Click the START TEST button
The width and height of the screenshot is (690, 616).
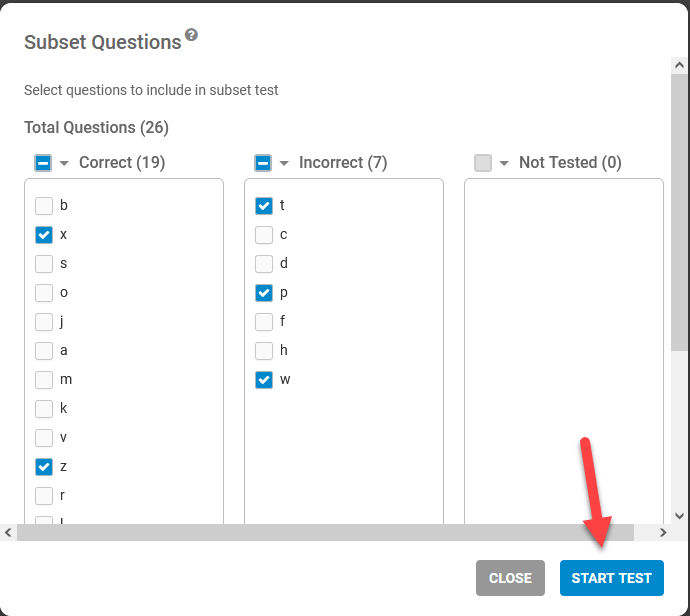pos(612,578)
